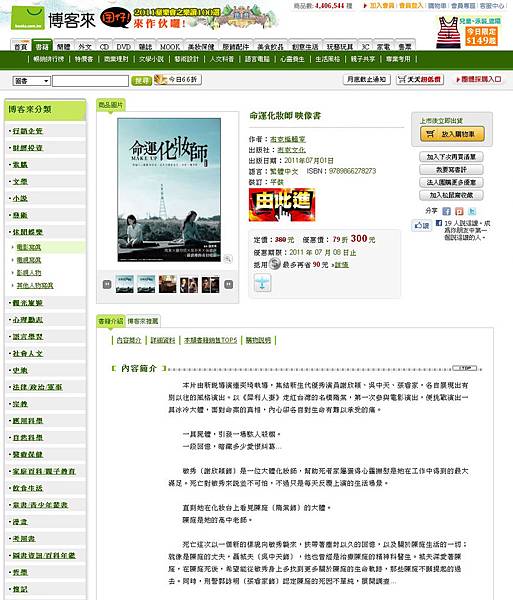Image resolution: width=513 pixels, height=600 pixels.
Task: Expand the 宗教 sidebar category
Action: [20, 404]
